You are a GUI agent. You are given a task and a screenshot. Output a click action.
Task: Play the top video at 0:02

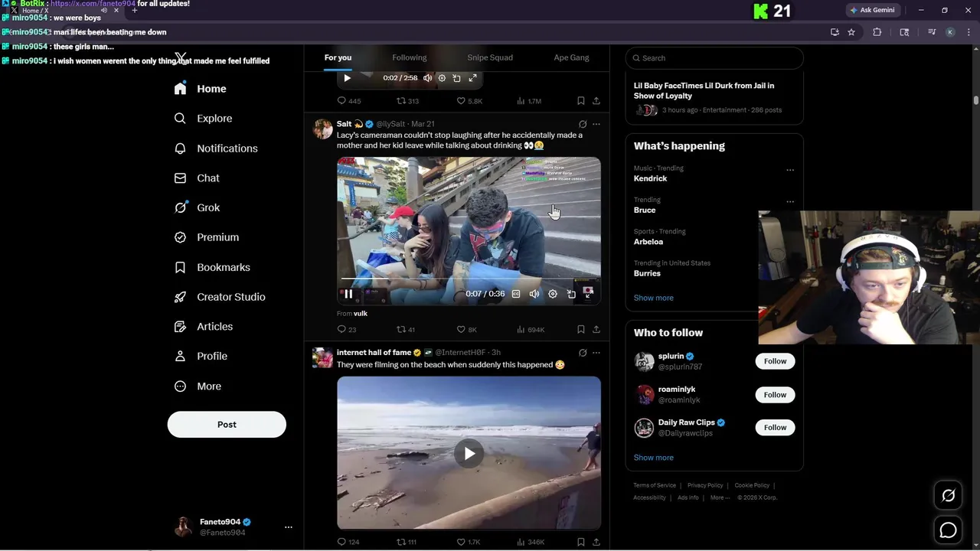[348, 78]
